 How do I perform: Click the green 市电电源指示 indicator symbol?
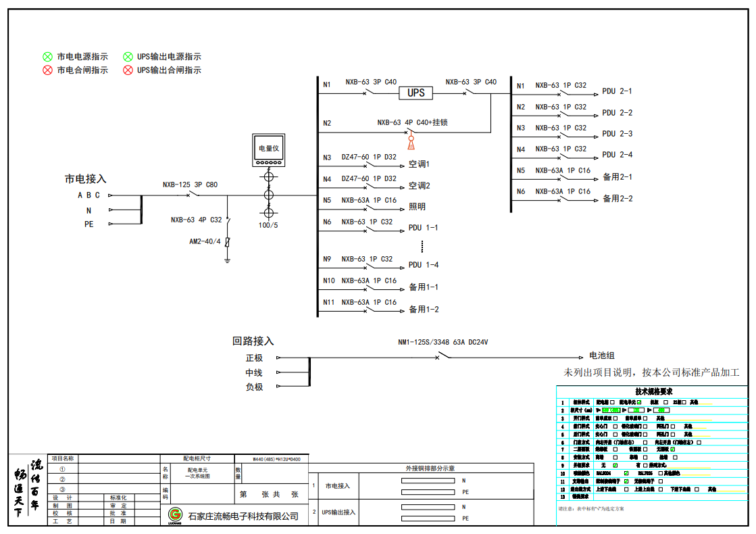point(47,57)
